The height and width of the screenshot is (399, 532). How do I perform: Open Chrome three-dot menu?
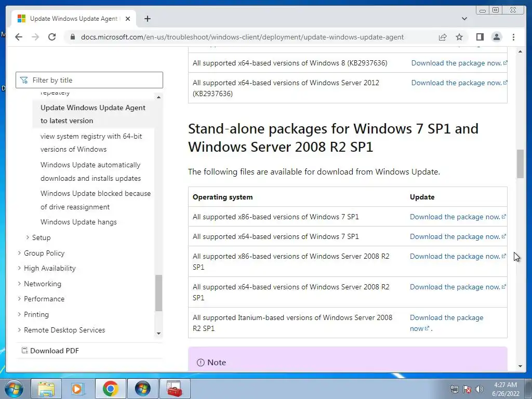(x=513, y=37)
